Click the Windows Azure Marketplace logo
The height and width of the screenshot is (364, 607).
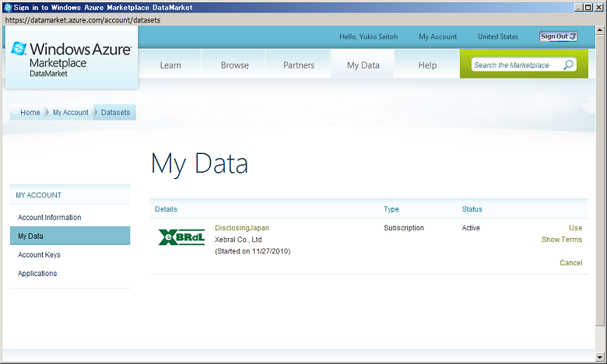[x=72, y=59]
